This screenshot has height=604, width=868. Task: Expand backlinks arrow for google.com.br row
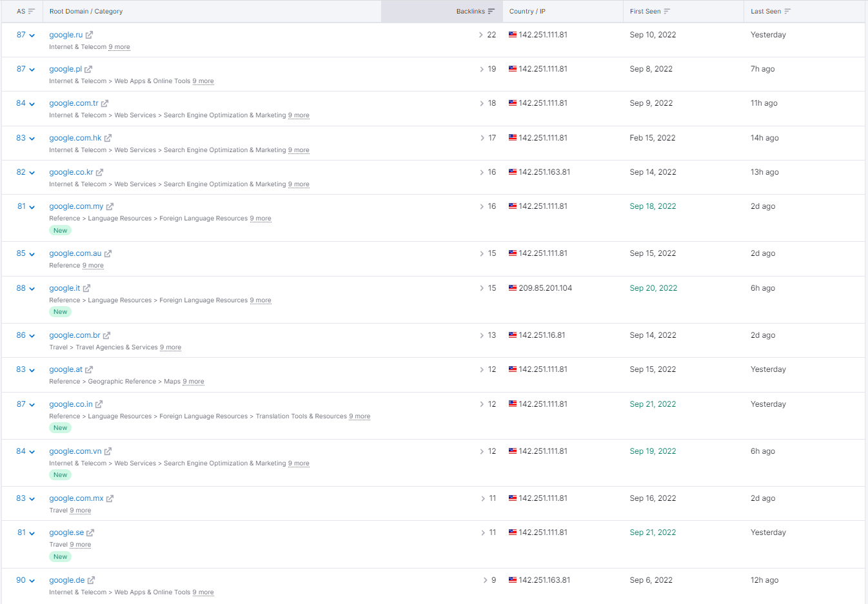482,335
